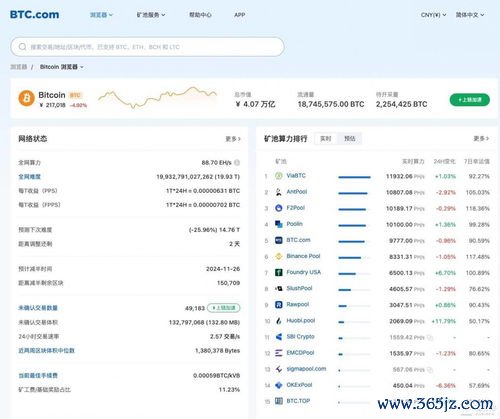Open the 当前最佳手续费 link
Screen dimensions: 500x419
[38, 376]
